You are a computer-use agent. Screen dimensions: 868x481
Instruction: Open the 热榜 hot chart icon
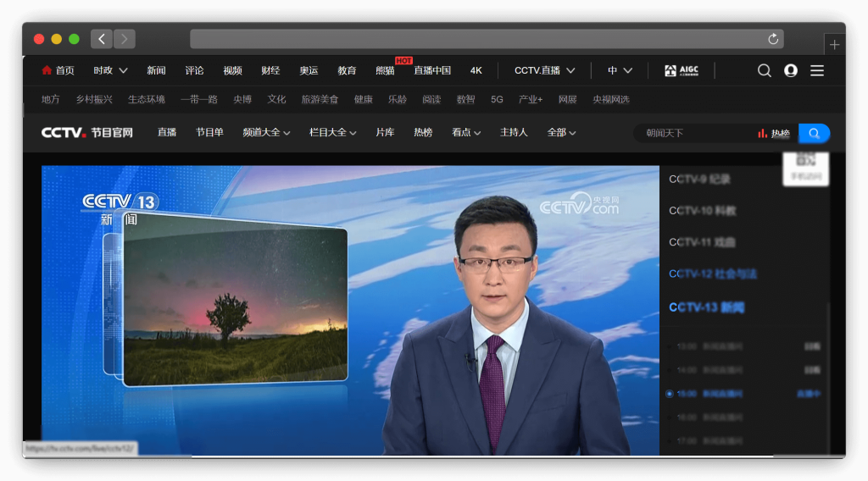click(x=774, y=133)
